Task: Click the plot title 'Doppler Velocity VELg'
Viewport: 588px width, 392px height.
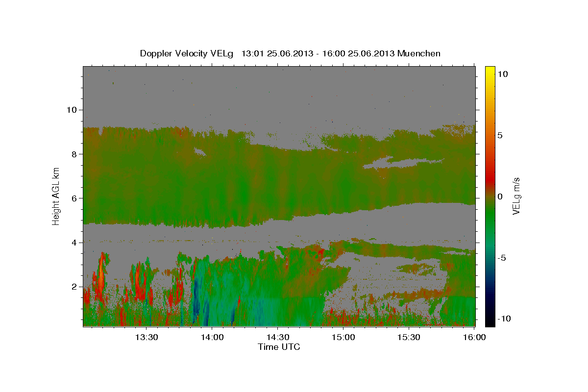Action: click(x=187, y=53)
